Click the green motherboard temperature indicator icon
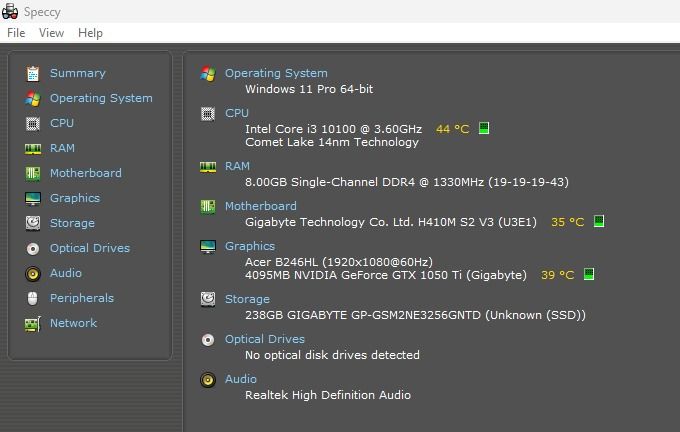The width and height of the screenshot is (680, 432). pos(599,221)
